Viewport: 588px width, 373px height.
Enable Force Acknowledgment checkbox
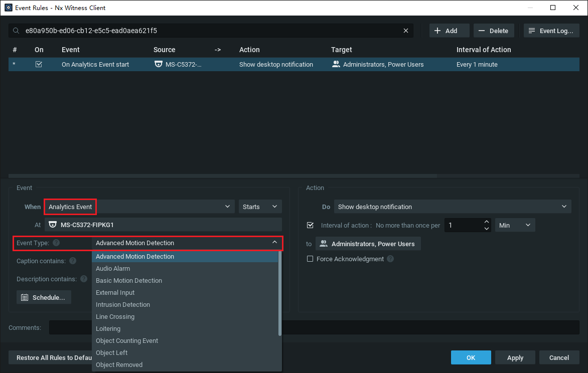(x=310, y=259)
